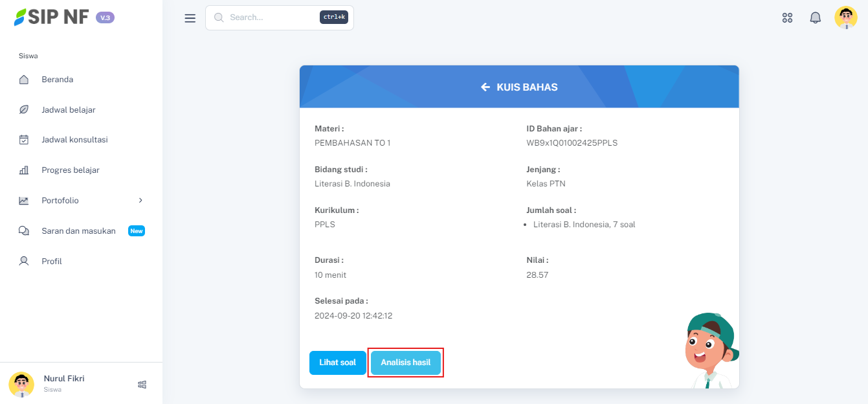Click the SIP NF logo
Image resolution: width=868 pixels, height=404 pixels.
(52, 17)
